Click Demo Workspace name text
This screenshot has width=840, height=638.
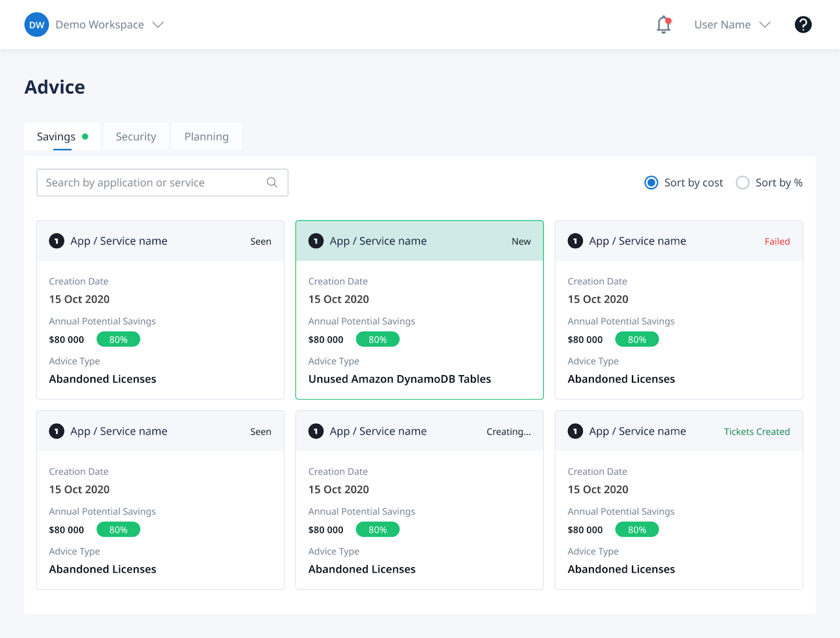click(x=100, y=25)
